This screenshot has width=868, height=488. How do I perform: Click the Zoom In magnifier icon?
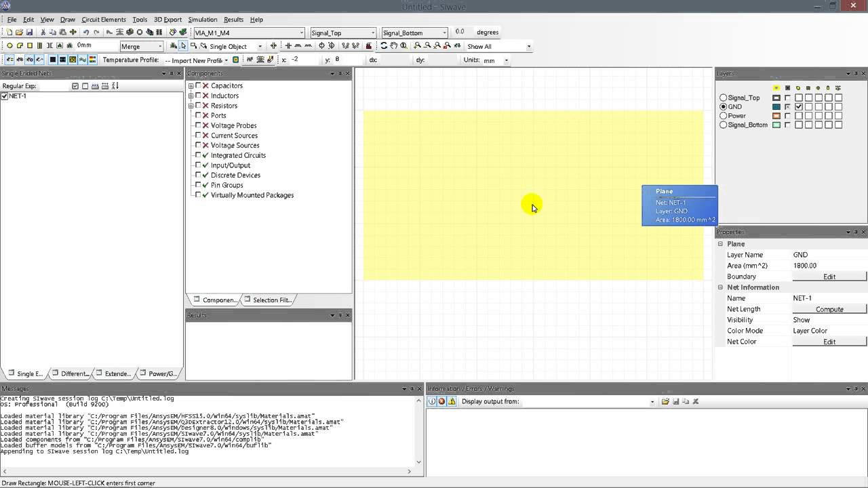click(418, 46)
